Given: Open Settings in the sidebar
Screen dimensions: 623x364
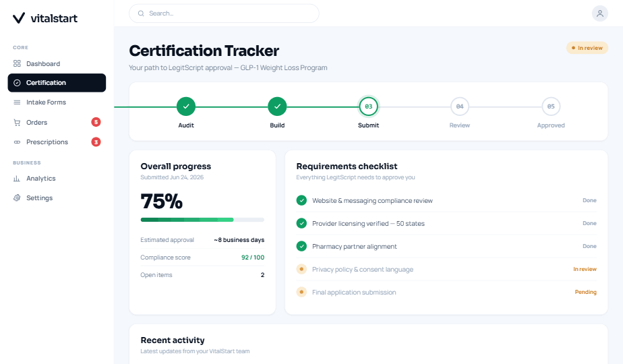Looking at the screenshot, I should 57,198.
